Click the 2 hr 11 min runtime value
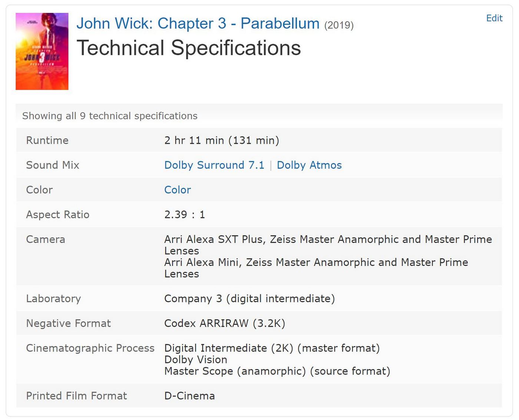Image resolution: width=519 pixels, height=420 pixels. coord(221,140)
